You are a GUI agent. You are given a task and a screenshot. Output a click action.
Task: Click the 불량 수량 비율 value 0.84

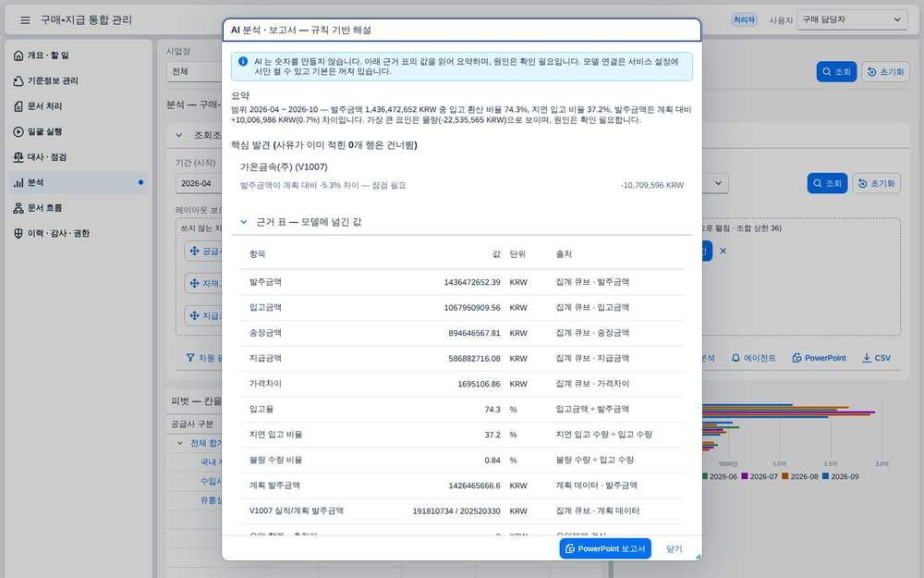(x=492, y=460)
